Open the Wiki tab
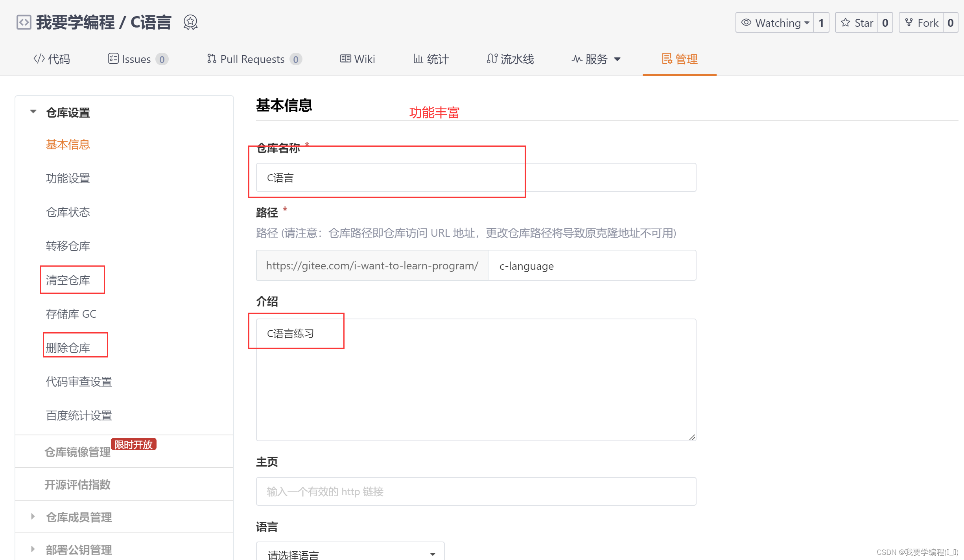The width and height of the screenshot is (964, 560). pyautogui.click(x=358, y=59)
